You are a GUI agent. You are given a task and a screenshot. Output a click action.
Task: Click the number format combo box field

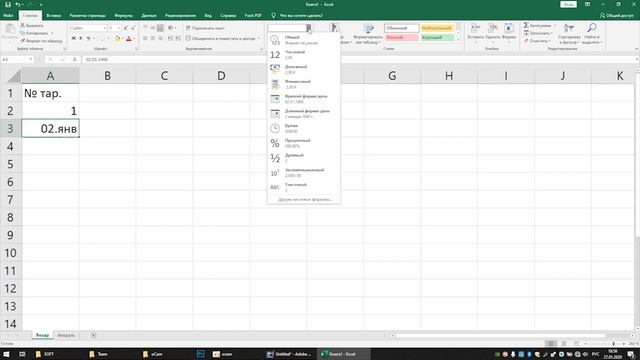287,28
